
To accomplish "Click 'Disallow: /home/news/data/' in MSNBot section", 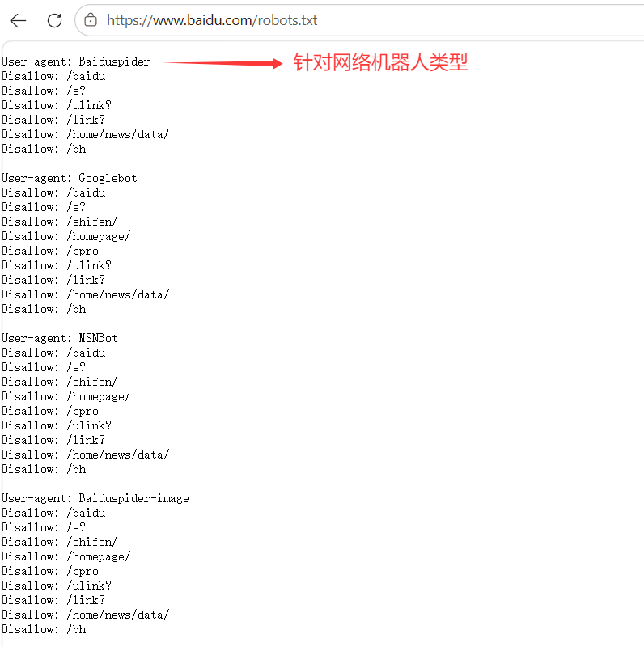I will (x=86, y=455).
